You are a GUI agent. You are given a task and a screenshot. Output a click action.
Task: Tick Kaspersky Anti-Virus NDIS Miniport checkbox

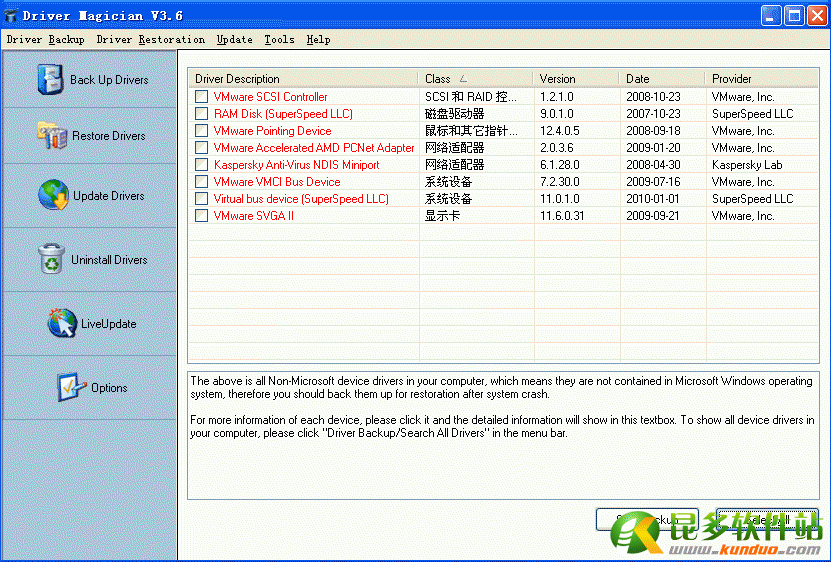click(x=201, y=164)
